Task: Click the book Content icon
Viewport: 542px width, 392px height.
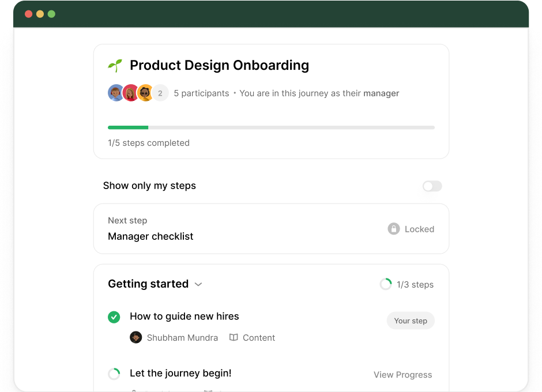Action: (x=234, y=338)
